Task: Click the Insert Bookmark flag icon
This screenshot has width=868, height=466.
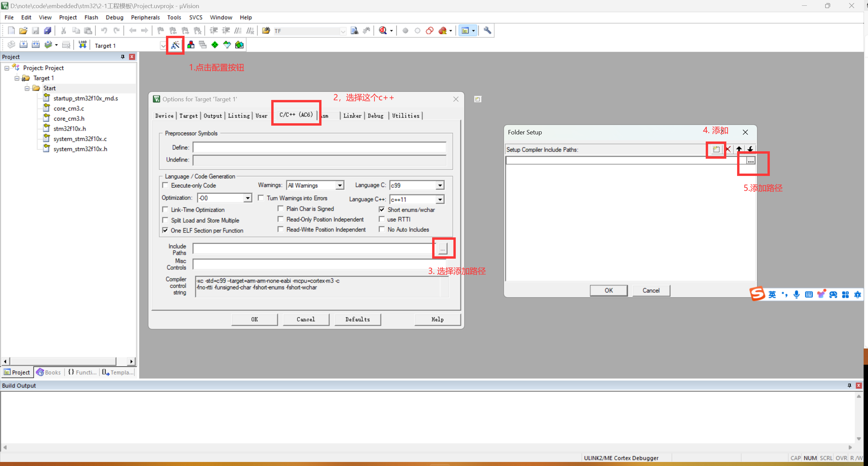Action: coord(161,31)
